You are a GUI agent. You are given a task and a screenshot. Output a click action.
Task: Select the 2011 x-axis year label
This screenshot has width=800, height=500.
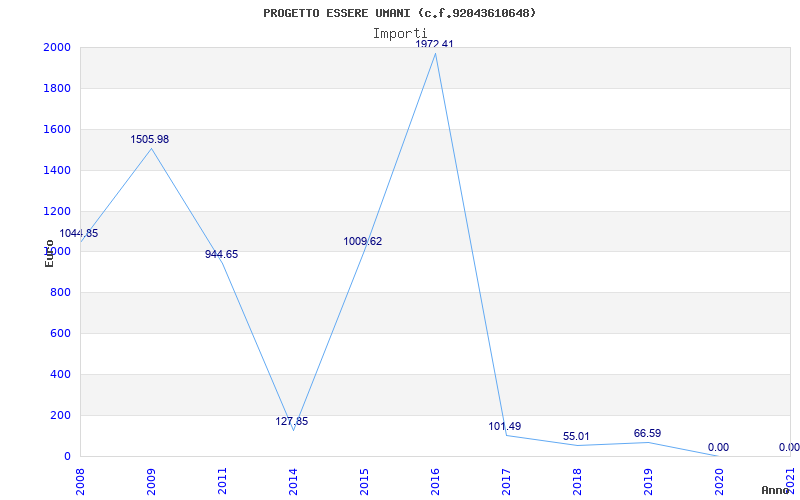pyautogui.click(x=222, y=480)
